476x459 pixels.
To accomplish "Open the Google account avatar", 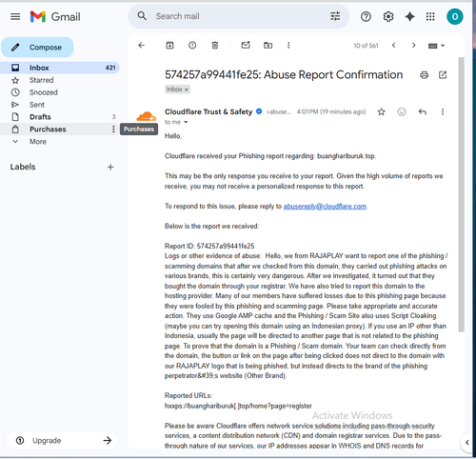I will pyautogui.click(x=455, y=16).
